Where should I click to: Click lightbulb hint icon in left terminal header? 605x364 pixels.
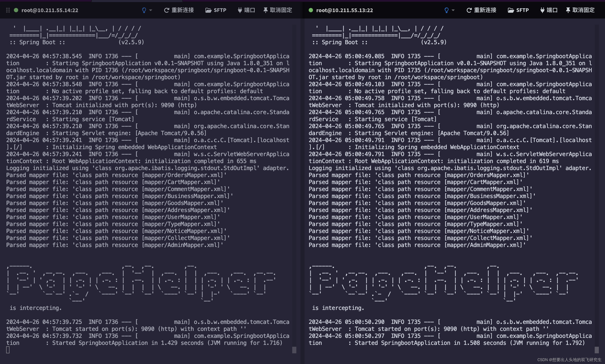pos(144,10)
